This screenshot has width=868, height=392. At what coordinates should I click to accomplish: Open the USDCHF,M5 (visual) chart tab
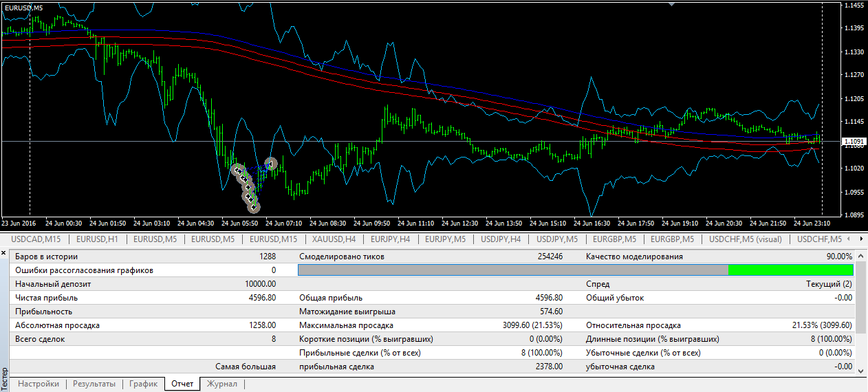coord(746,239)
